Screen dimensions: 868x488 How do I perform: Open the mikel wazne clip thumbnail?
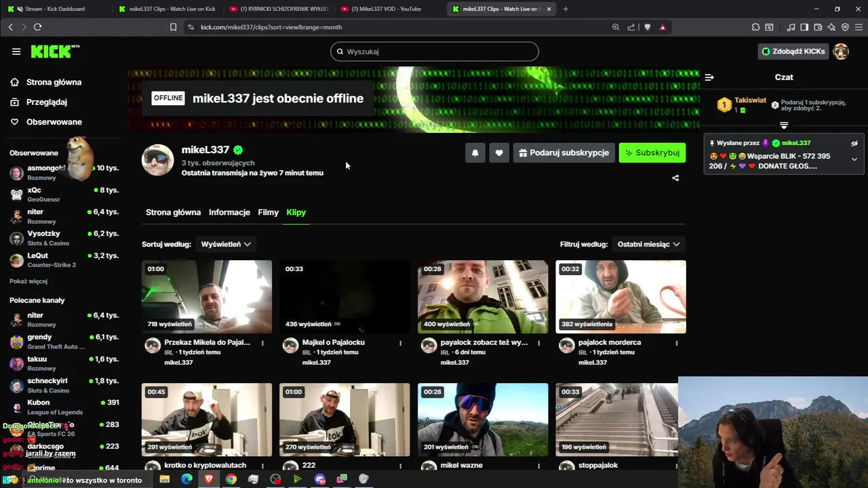[483, 420]
